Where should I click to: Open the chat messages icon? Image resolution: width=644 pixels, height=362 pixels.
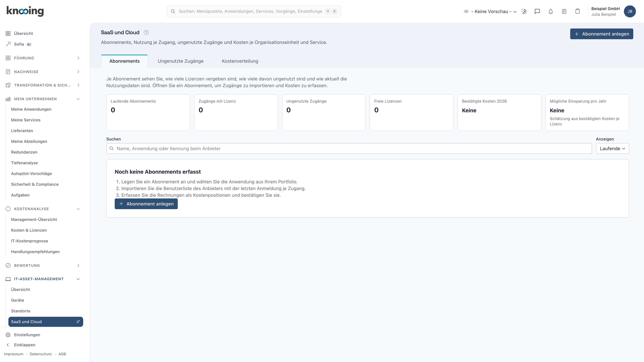click(x=537, y=11)
